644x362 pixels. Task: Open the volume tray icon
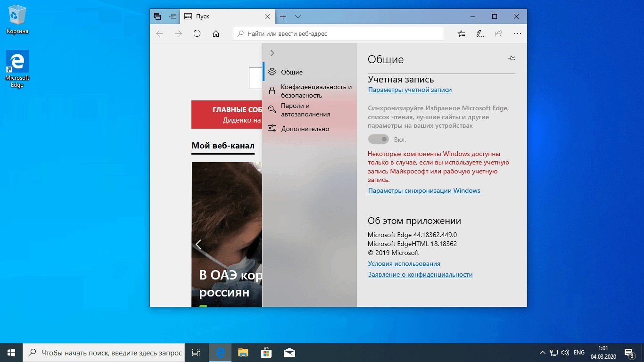[565, 353]
